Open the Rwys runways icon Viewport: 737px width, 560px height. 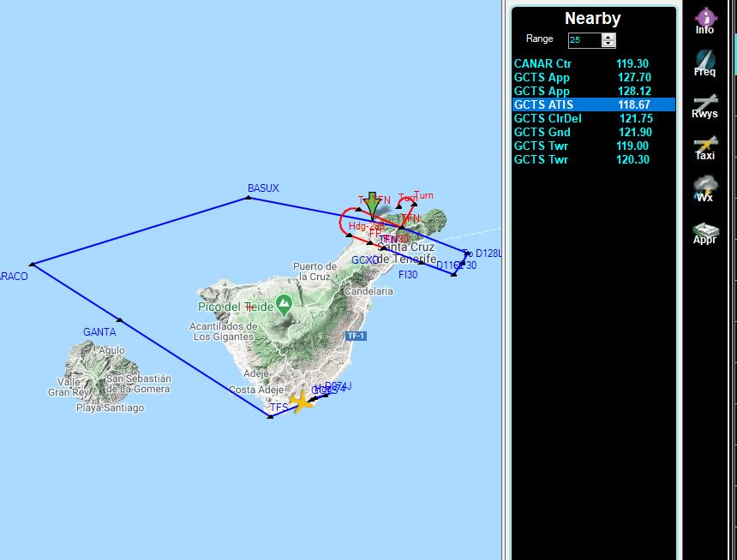(x=704, y=105)
